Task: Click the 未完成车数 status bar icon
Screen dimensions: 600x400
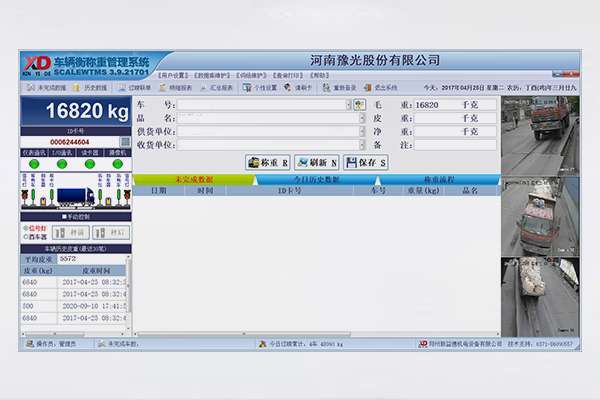Action: click(101, 344)
